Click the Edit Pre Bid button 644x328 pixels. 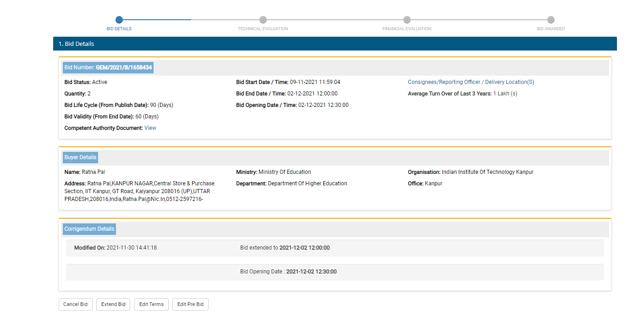coord(190,305)
